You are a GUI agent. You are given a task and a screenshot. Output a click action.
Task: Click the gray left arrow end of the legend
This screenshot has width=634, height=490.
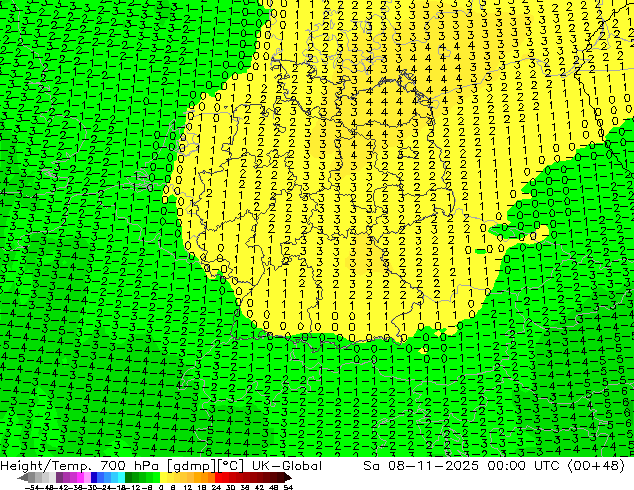coord(23,477)
